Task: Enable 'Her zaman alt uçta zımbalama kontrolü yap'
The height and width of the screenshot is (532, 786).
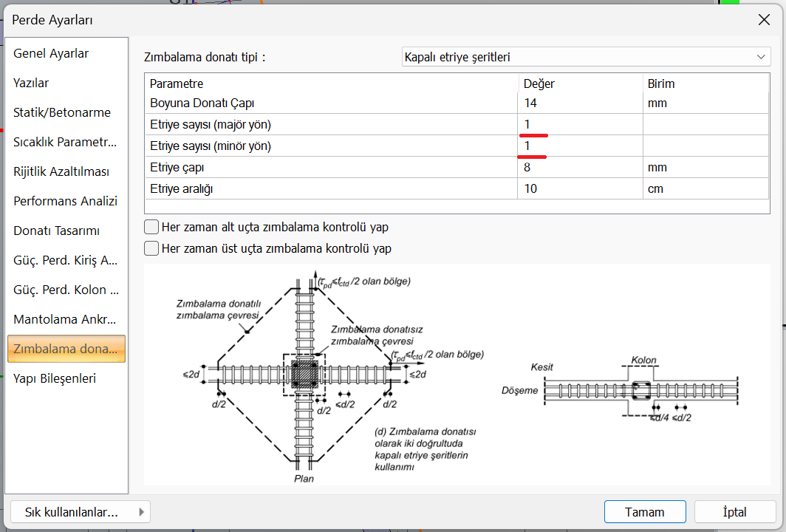Action: point(151,227)
